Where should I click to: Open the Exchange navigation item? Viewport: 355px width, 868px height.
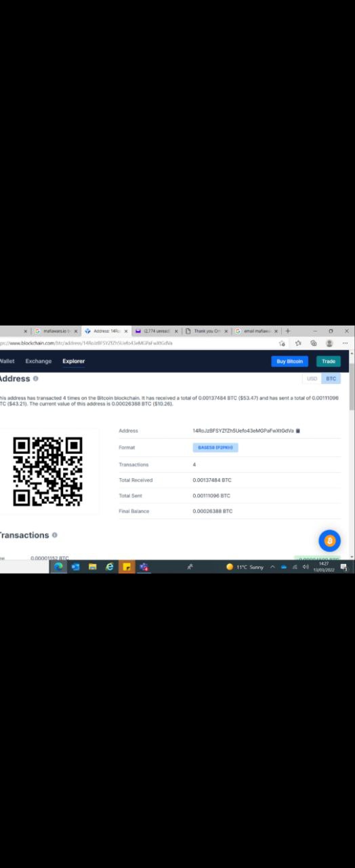click(x=39, y=361)
